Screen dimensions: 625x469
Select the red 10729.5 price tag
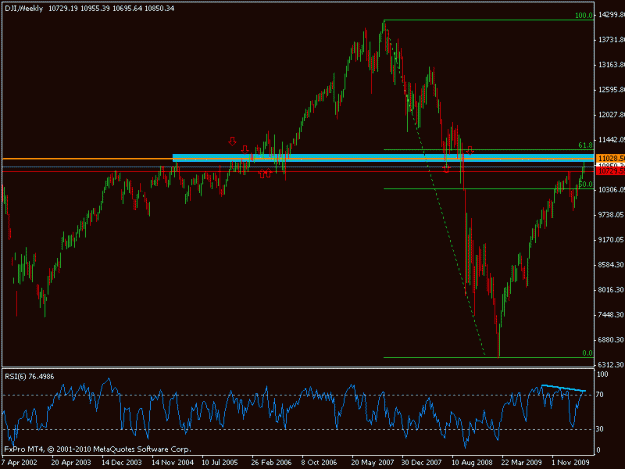pos(610,171)
